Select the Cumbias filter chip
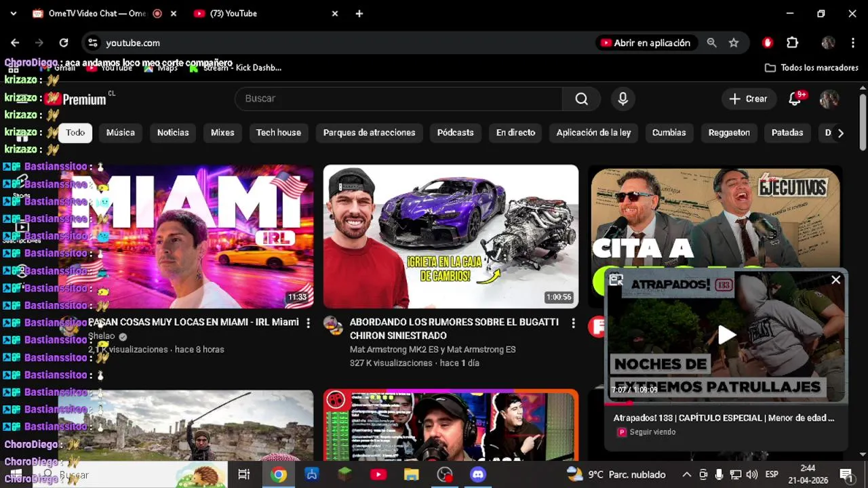The width and height of the screenshot is (868, 488). coord(669,133)
